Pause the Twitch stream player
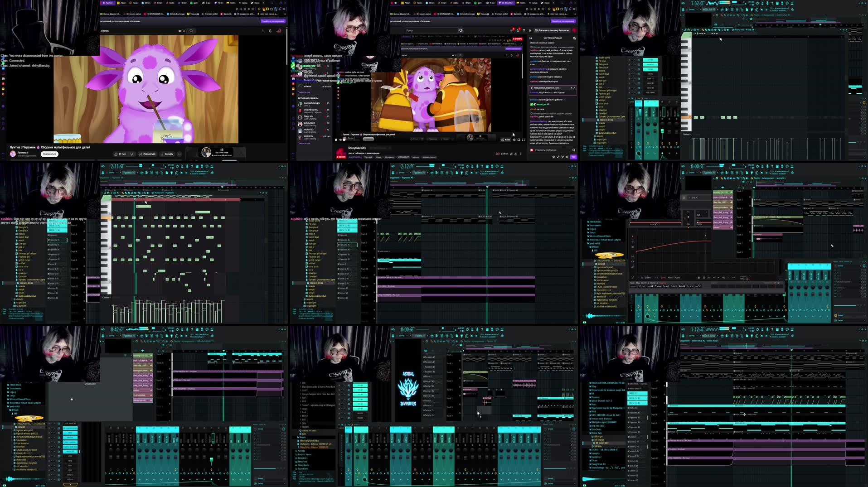The width and height of the screenshot is (868, 487). [x=336, y=140]
